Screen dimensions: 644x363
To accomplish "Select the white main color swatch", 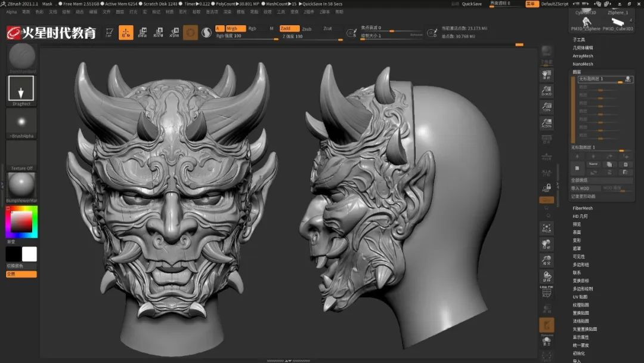I will [x=29, y=254].
